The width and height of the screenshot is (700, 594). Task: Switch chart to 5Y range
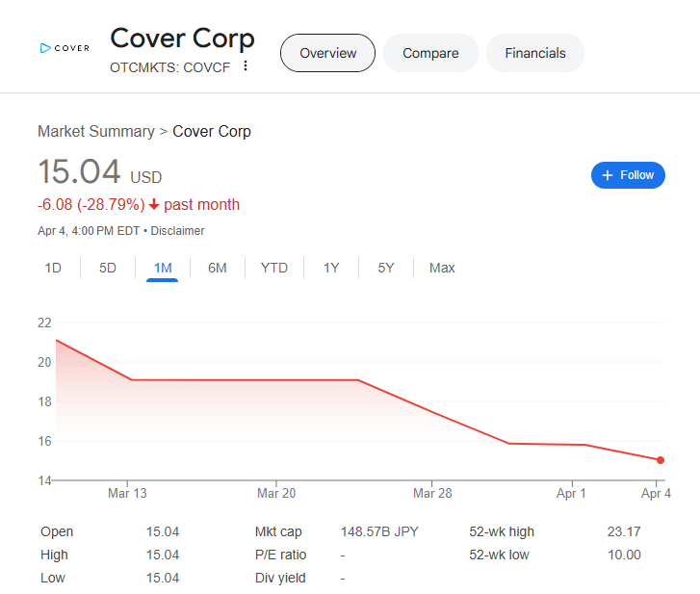(x=386, y=268)
